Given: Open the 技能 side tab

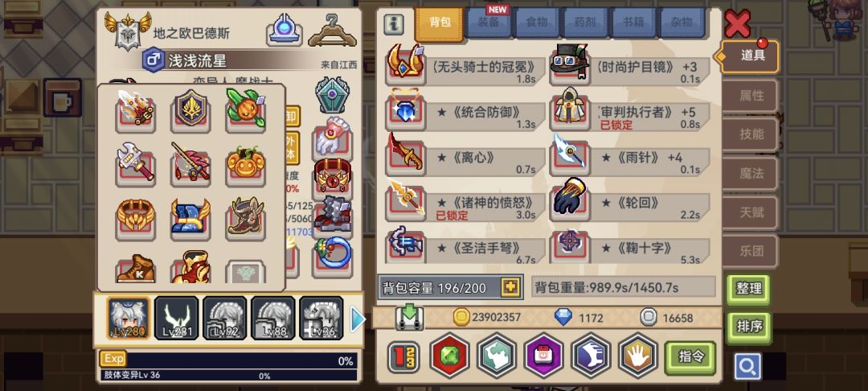Looking at the screenshot, I should click(x=751, y=134).
